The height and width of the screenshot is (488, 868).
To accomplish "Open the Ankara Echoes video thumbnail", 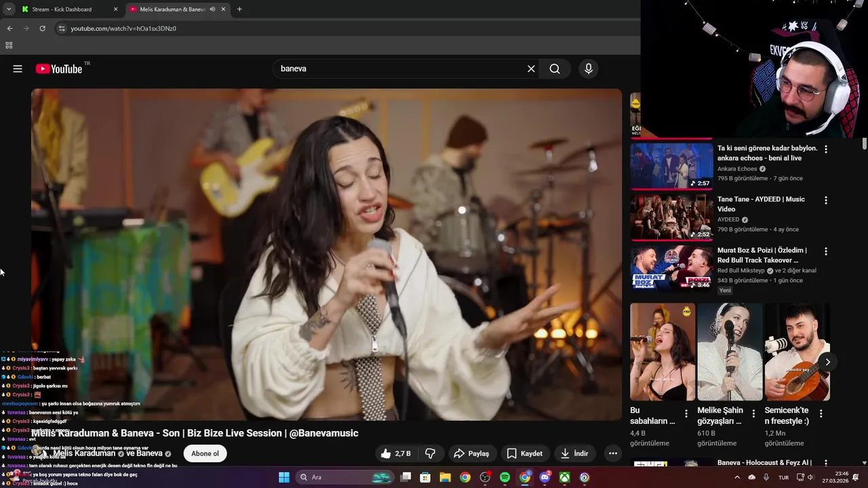I will click(671, 166).
